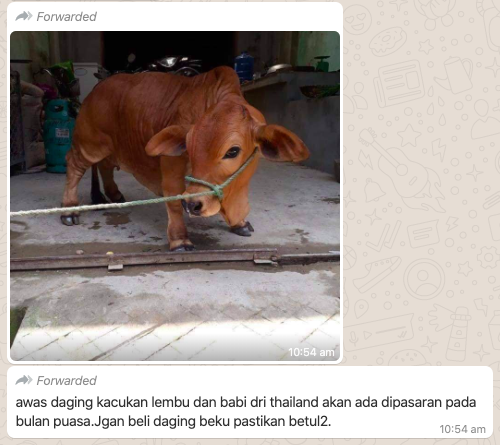Click the forwarded arrow icon above the photo
This screenshot has height=445, width=500.
point(24,16)
